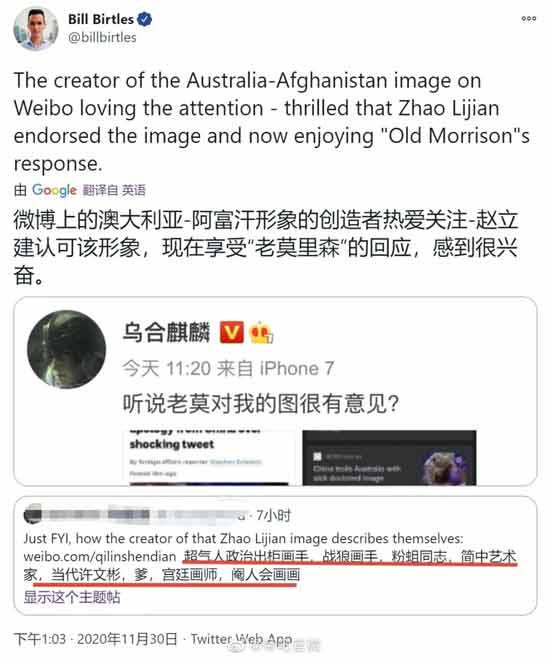This screenshot has width=550, height=658.
Task: Click the Weibo orange V verification badge
Action: tap(232, 332)
